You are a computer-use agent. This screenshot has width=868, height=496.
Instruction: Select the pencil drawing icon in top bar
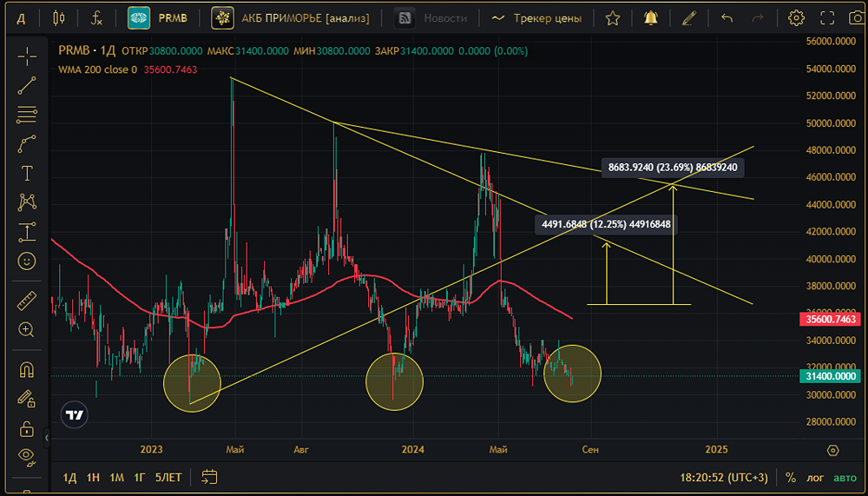[688, 18]
